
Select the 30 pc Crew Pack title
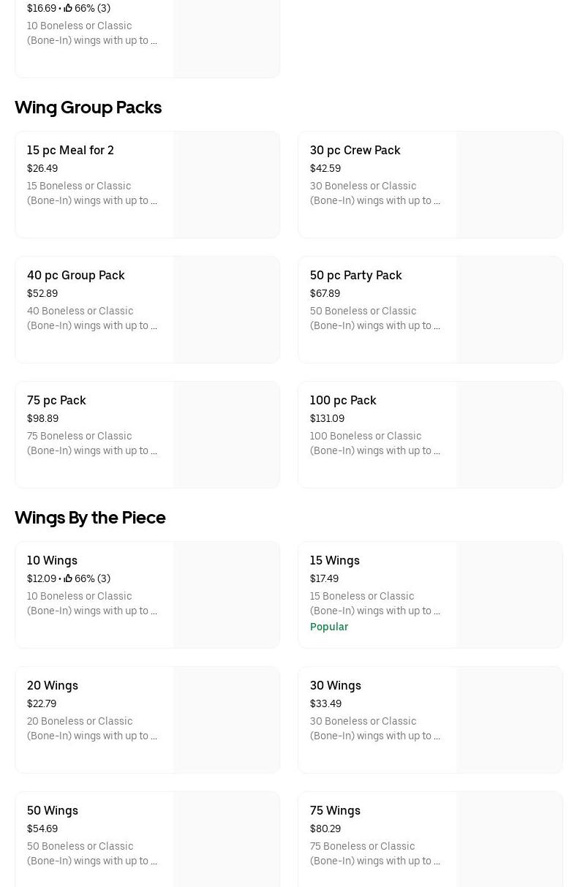tap(355, 150)
